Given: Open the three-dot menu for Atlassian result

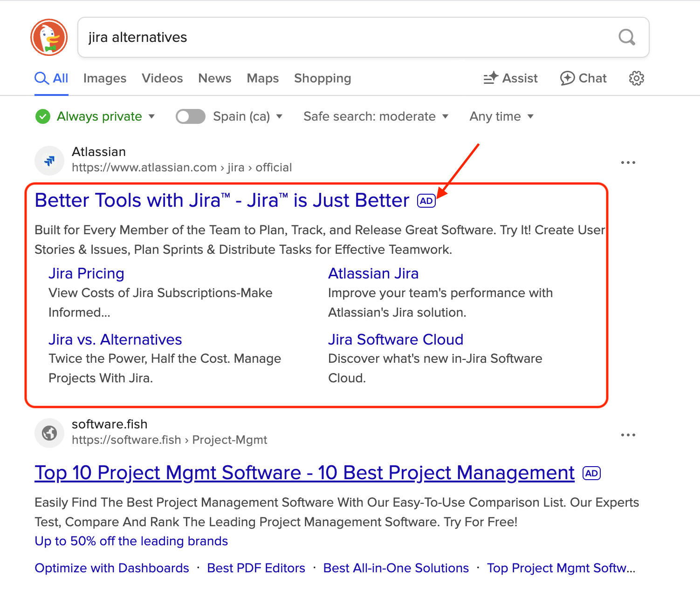Looking at the screenshot, I should (x=628, y=163).
